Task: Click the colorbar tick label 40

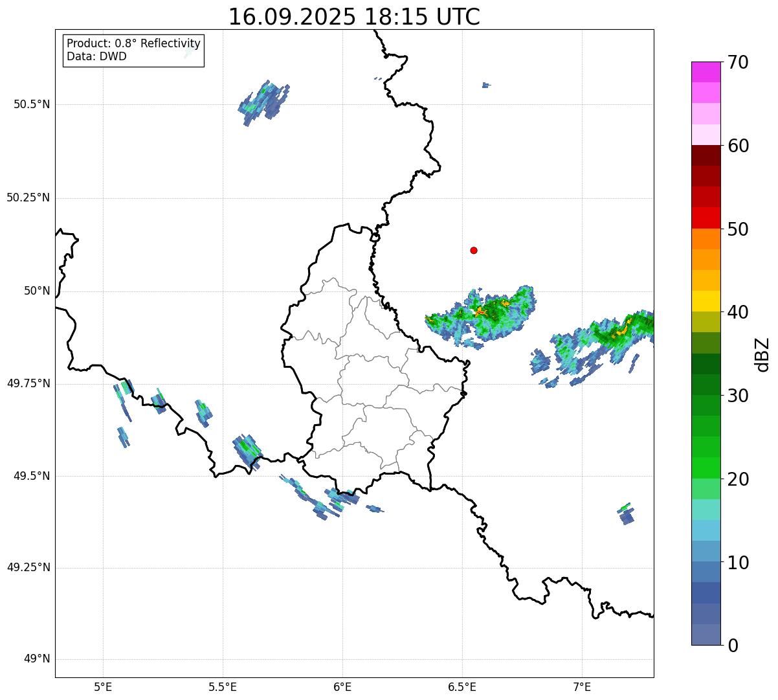Action: pos(738,312)
